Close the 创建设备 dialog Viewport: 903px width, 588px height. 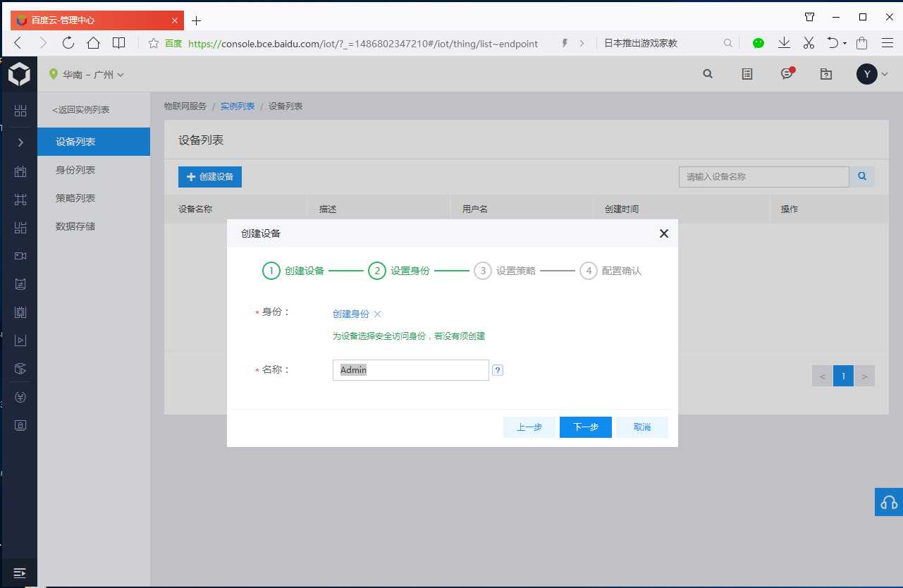[663, 233]
